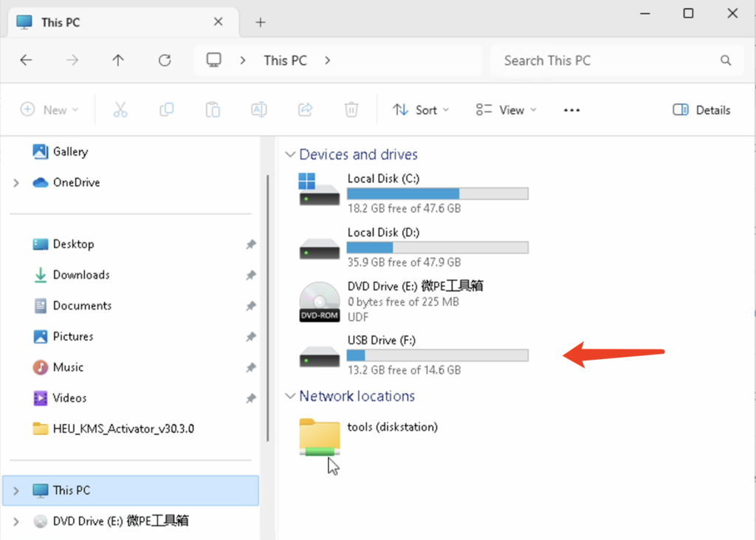Click the Copy icon in toolbar
Image resolution: width=756 pixels, height=540 pixels.
[167, 110]
